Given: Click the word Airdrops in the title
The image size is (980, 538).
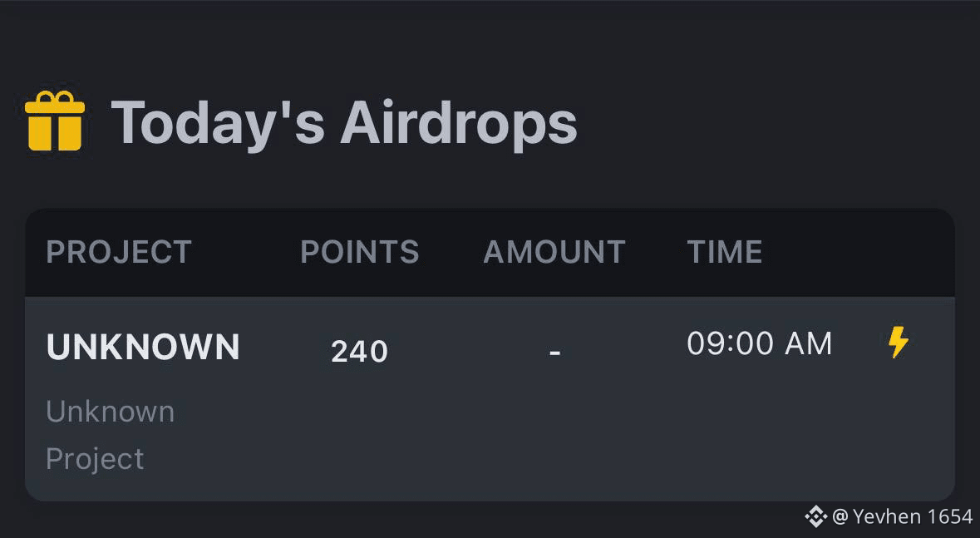Looking at the screenshot, I should [x=459, y=123].
